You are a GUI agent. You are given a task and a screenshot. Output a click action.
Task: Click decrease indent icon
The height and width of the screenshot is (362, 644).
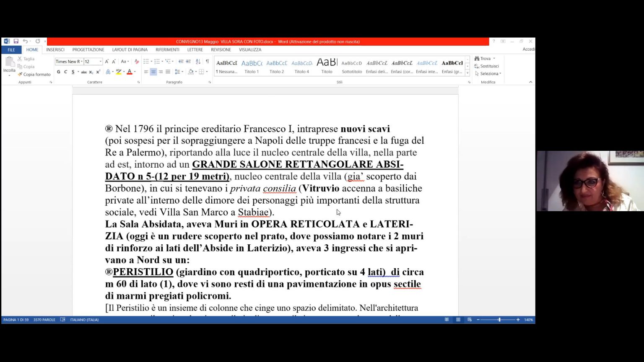(181, 62)
